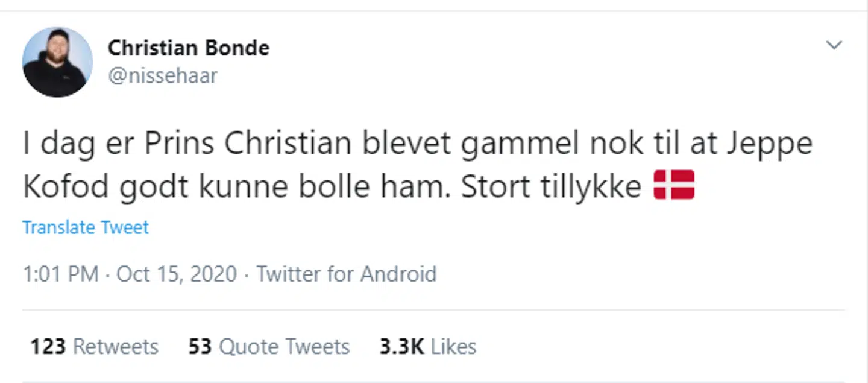This screenshot has height=383, width=868.
Task: Click the Translate Tweet link
Action: [86, 227]
